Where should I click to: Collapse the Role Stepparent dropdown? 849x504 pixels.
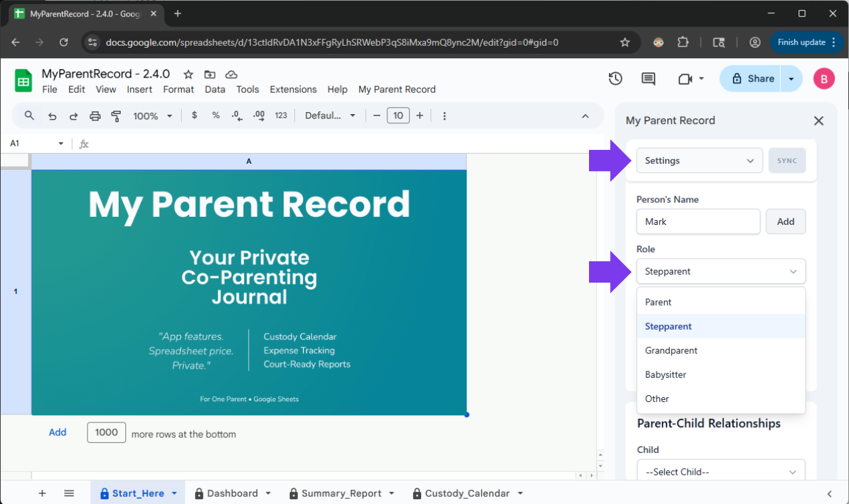[x=721, y=271]
